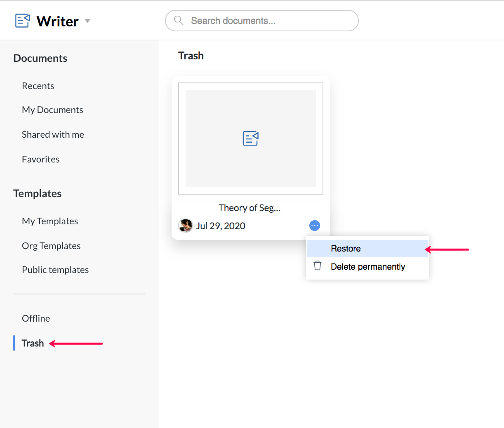Click the owner avatar on the document card
The height and width of the screenshot is (428, 504).
click(186, 226)
